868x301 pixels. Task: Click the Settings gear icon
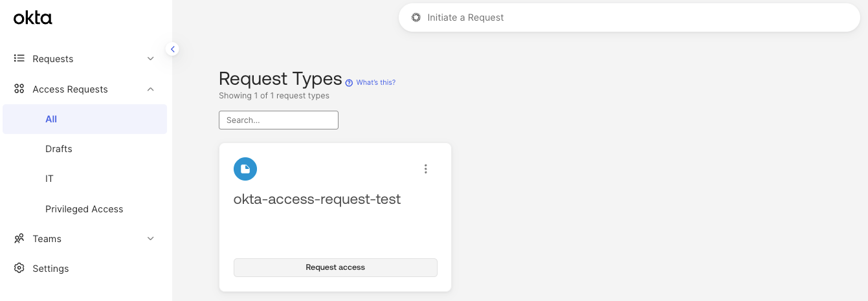pos(19,269)
